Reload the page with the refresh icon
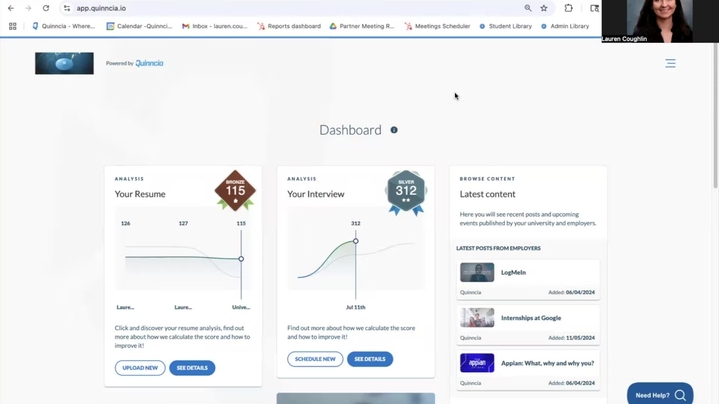Image resolution: width=719 pixels, height=404 pixels. click(46, 8)
